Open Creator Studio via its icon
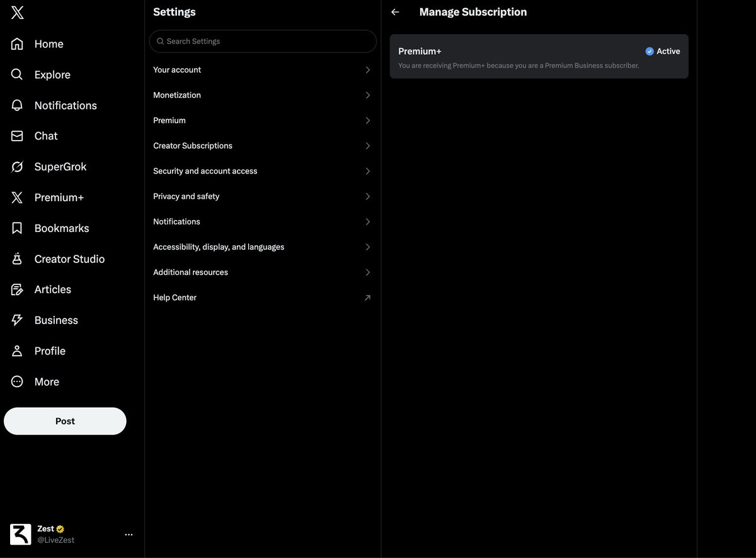756x558 pixels. point(17,259)
